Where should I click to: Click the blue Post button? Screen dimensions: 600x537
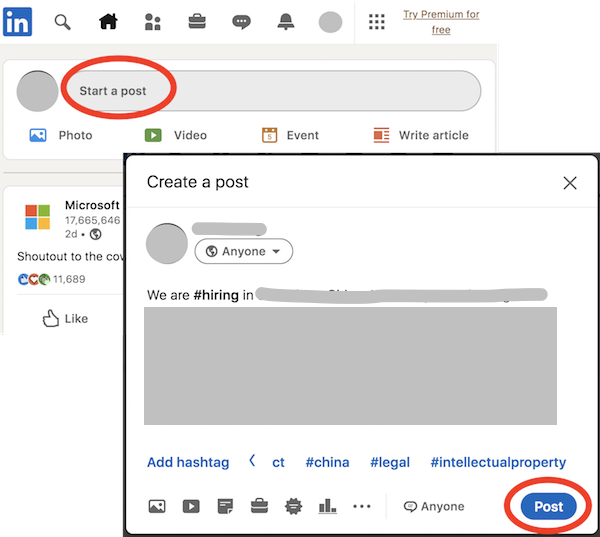tap(548, 506)
